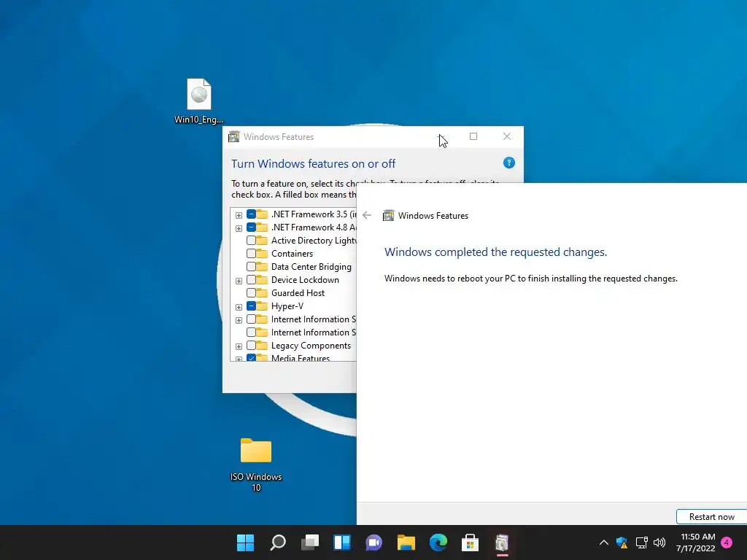
Task: Select the ISO Windows 10 folder on desktop
Action: (256, 464)
